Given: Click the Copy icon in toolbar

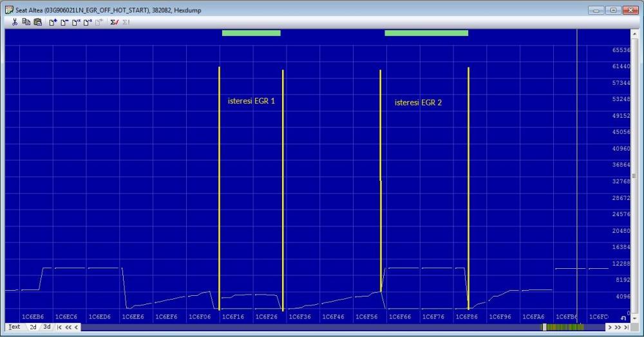Looking at the screenshot, I should [x=26, y=22].
